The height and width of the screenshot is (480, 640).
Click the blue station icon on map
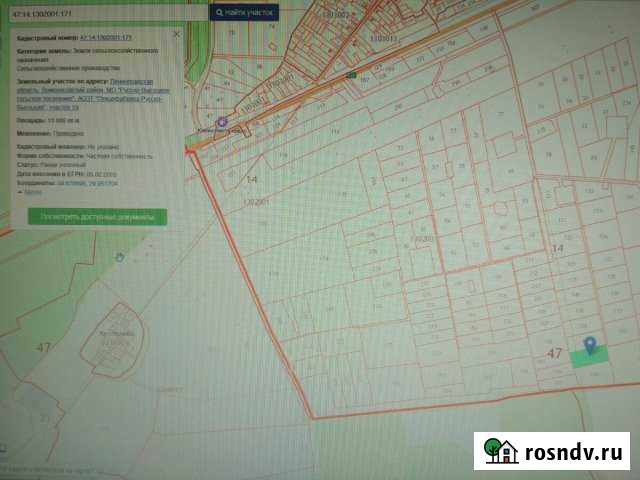[x=222, y=122]
